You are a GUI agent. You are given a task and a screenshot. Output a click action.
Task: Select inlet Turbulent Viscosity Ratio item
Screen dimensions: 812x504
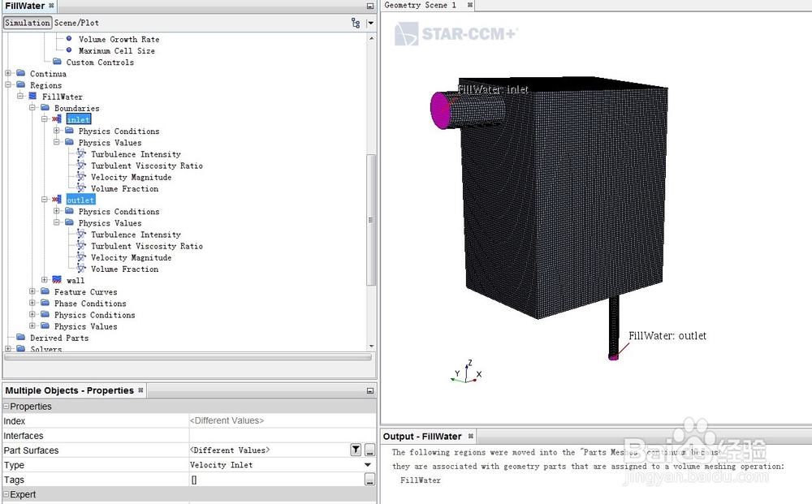click(x=146, y=166)
